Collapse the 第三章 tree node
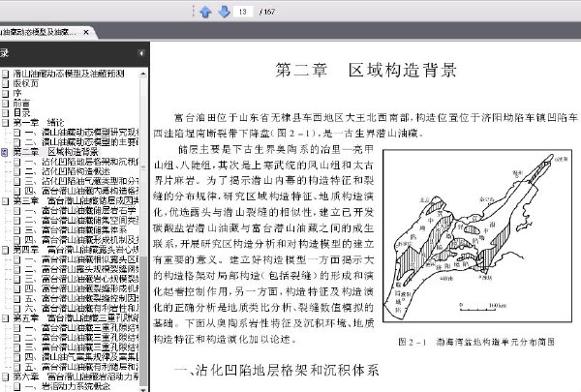The image size is (581, 392). pyautogui.click(x=6, y=200)
